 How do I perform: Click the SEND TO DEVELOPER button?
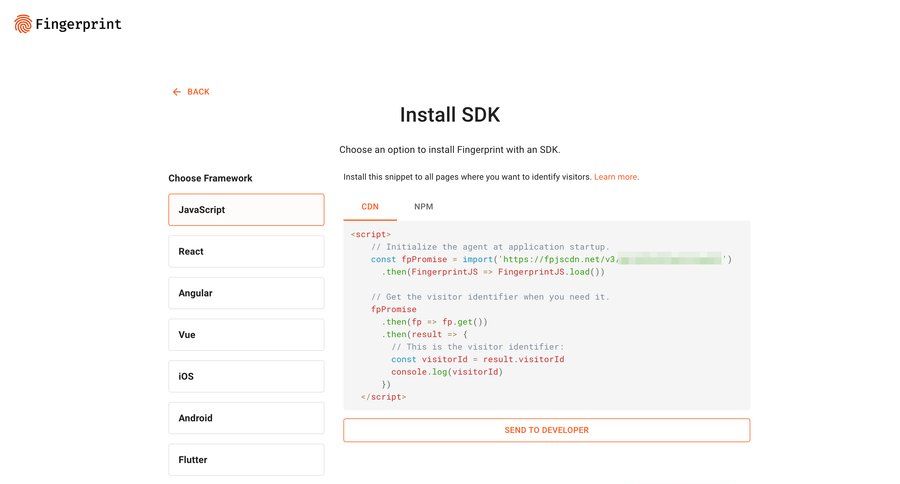coord(546,430)
